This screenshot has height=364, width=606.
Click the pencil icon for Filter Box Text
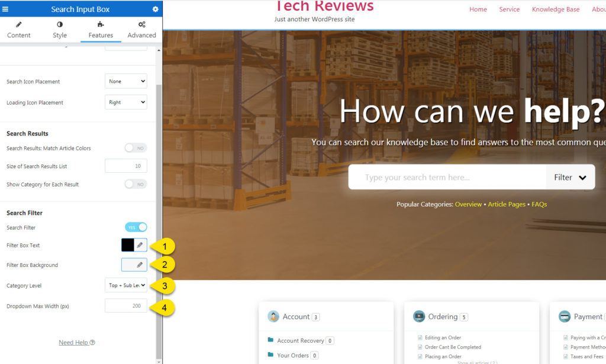pos(140,245)
